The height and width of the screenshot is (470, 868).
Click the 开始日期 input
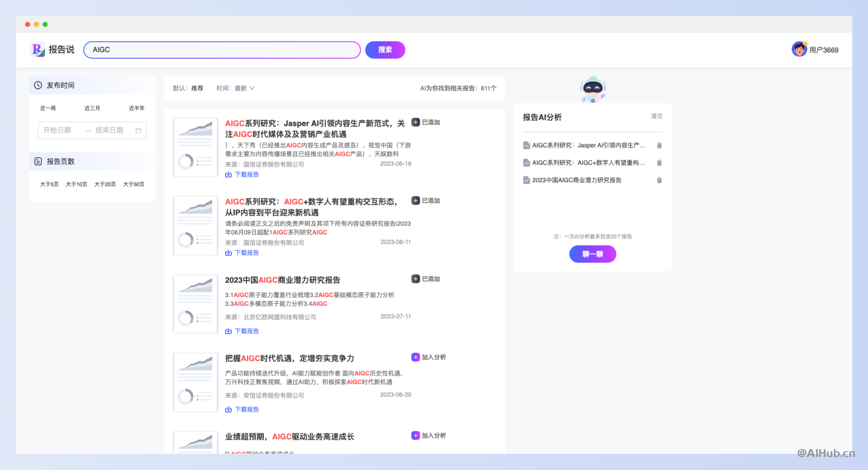(57, 130)
